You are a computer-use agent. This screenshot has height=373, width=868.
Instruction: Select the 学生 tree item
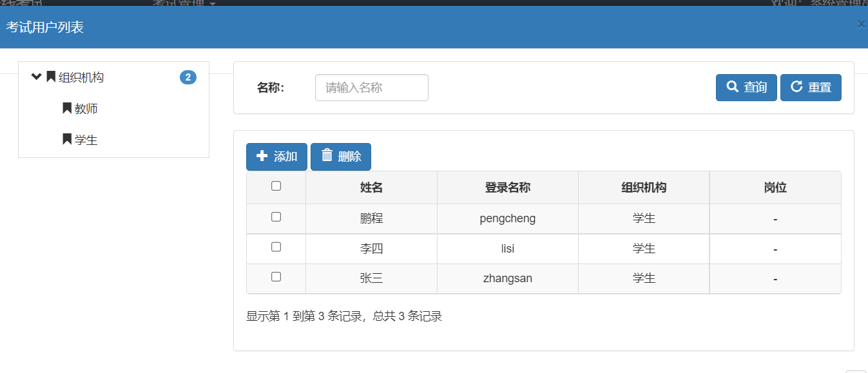[85, 139]
